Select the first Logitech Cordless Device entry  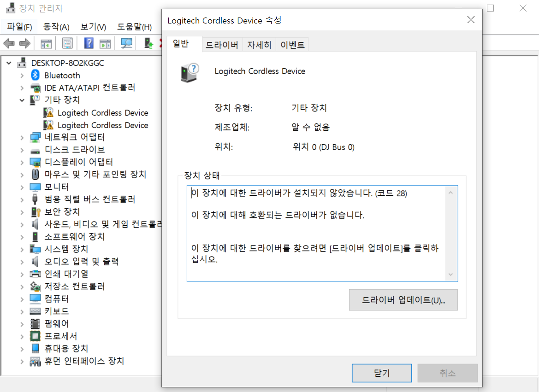tap(103, 113)
